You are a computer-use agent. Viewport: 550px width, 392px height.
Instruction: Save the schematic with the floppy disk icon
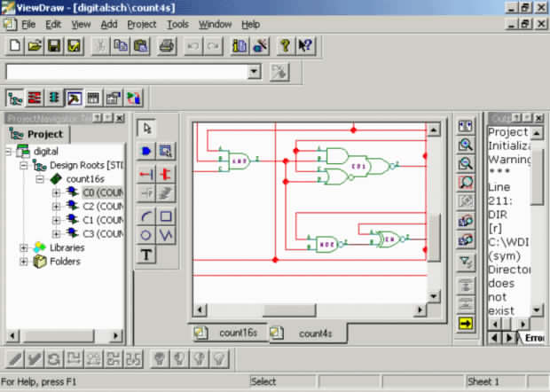54,46
